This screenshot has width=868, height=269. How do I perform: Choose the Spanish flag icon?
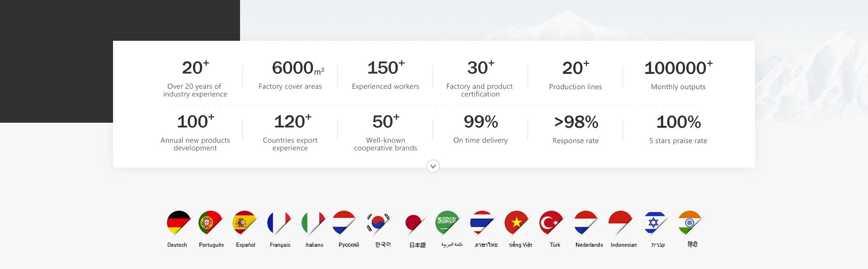(245, 222)
